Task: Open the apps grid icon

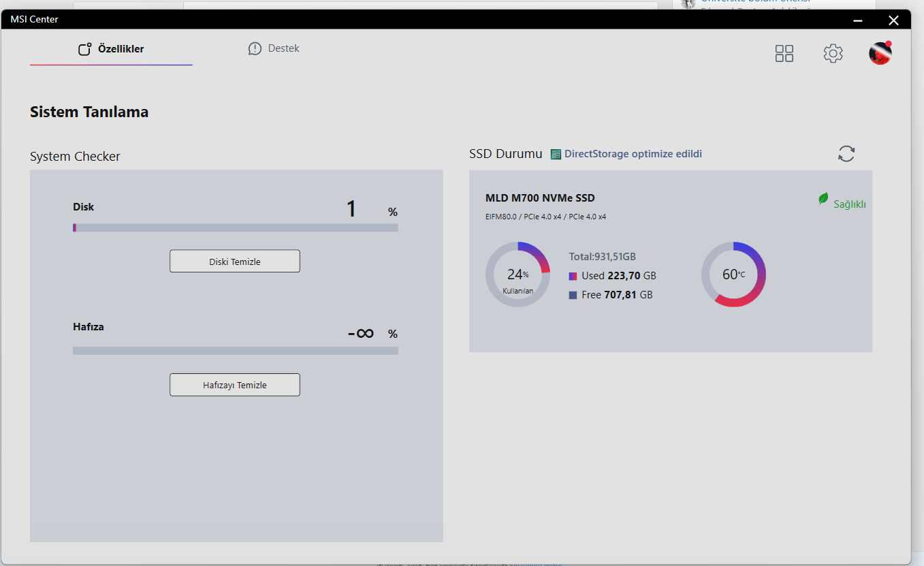Action: pos(784,54)
